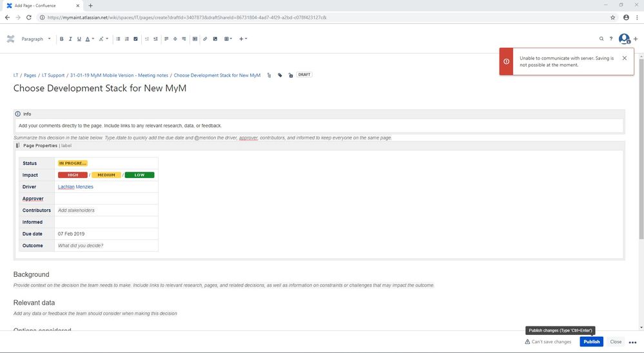The image size is (644, 353).
Task: Click the Publish button
Action: pos(591,342)
